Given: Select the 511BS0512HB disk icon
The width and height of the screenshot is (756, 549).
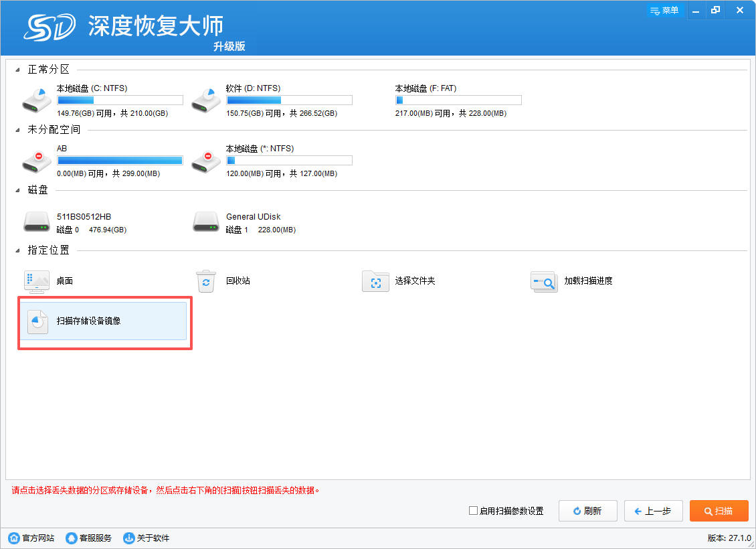Looking at the screenshot, I should coord(36,222).
